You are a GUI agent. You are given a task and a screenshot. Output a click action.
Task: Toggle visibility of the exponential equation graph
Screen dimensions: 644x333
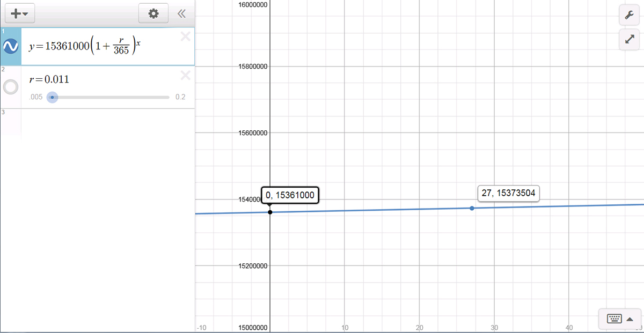pos(11,47)
